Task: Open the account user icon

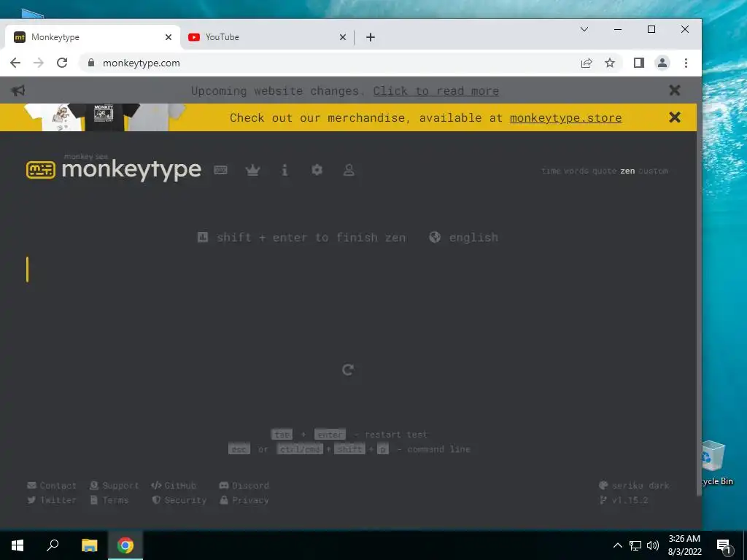Action: click(349, 170)
